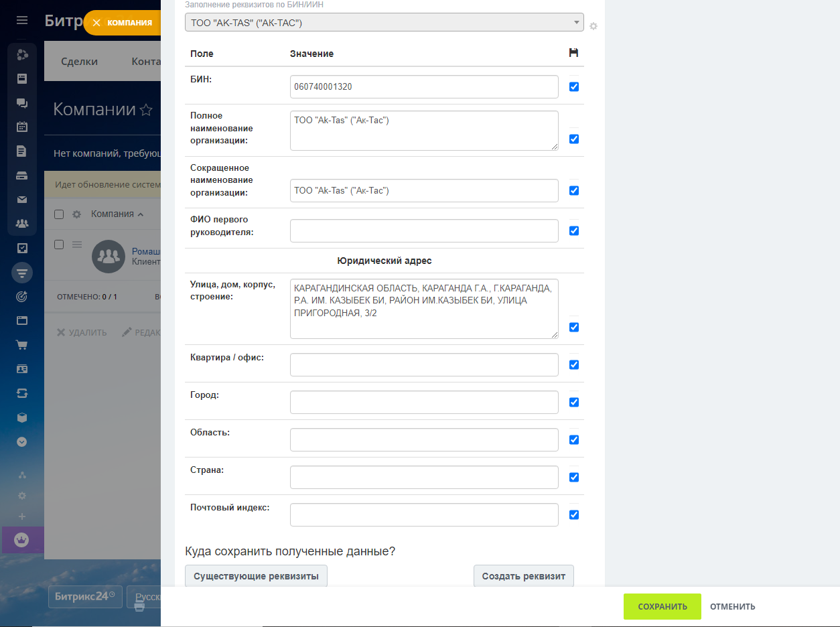This screenshot has width=840, height=627.
Task: Close the КОМПАНИЯ slider panel label
Action: 123,23
